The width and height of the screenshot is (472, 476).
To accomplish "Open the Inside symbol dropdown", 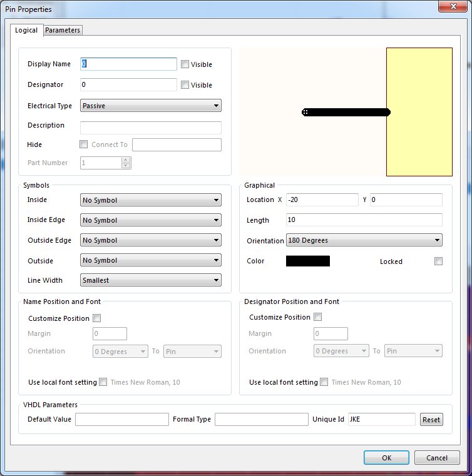I will 151,200.
